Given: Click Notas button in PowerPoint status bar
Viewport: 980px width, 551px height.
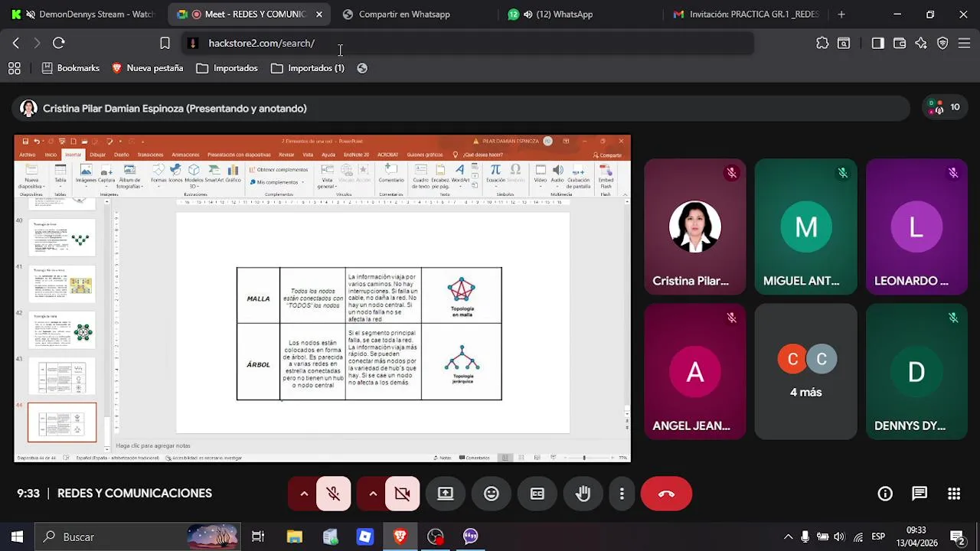Looking at the screenshot, I should [443, 458].
